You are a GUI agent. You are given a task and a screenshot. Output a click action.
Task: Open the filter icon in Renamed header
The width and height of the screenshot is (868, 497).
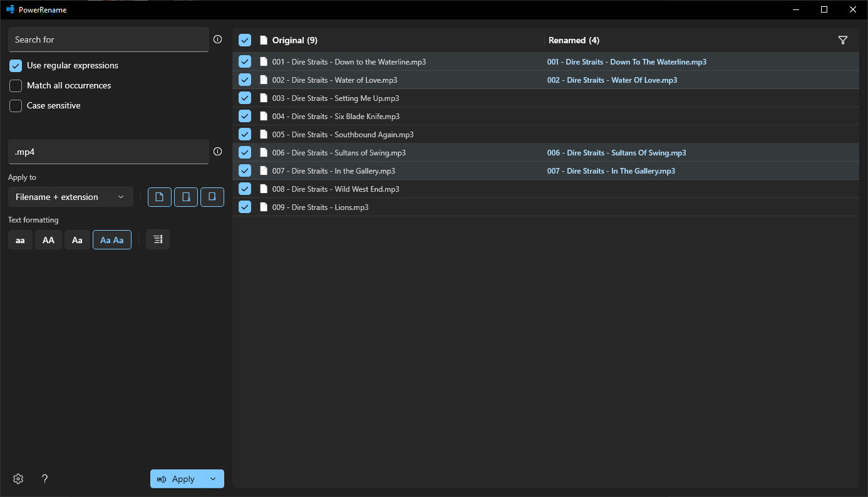pos(843,40)
